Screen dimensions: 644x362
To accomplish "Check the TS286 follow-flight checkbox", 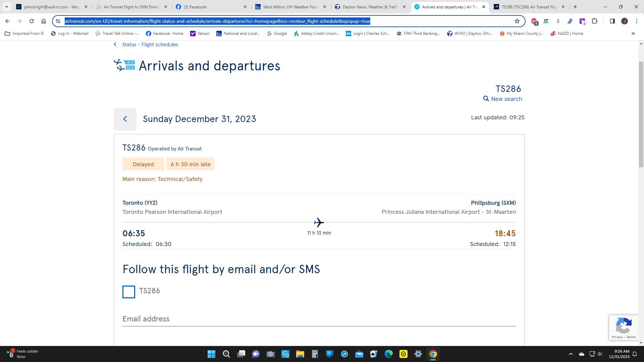I will [129, 292].
